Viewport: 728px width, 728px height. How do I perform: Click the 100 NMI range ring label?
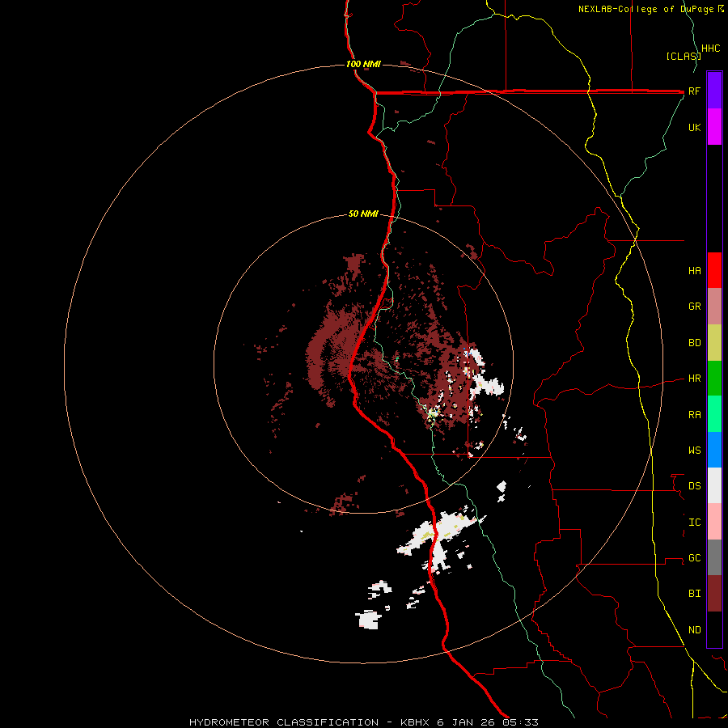tap(363, 64)
